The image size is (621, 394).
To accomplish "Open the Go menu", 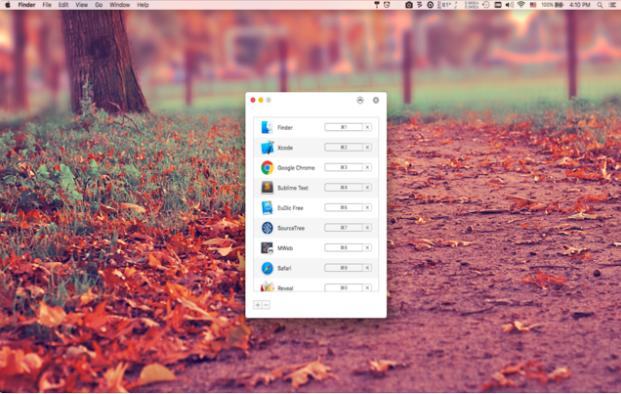I will (x=99, y=5).
